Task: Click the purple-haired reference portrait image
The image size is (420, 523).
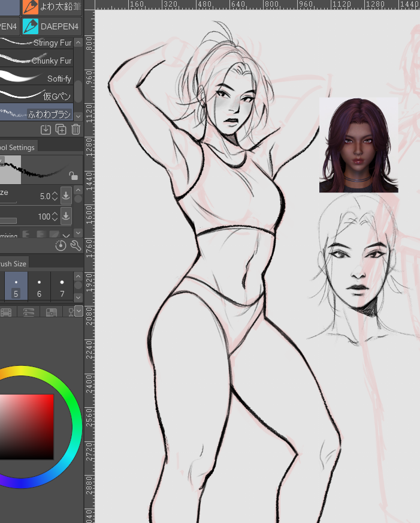Action: tap(359, 145)
